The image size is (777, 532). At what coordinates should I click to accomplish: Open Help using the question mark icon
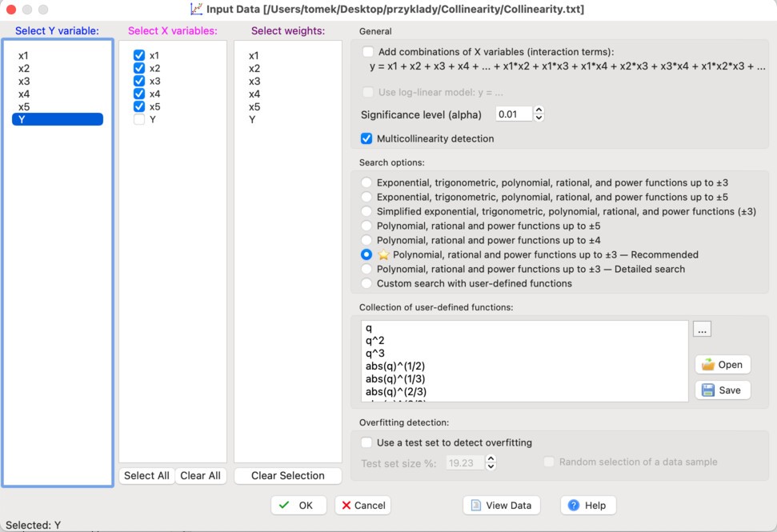pos(575,505)
